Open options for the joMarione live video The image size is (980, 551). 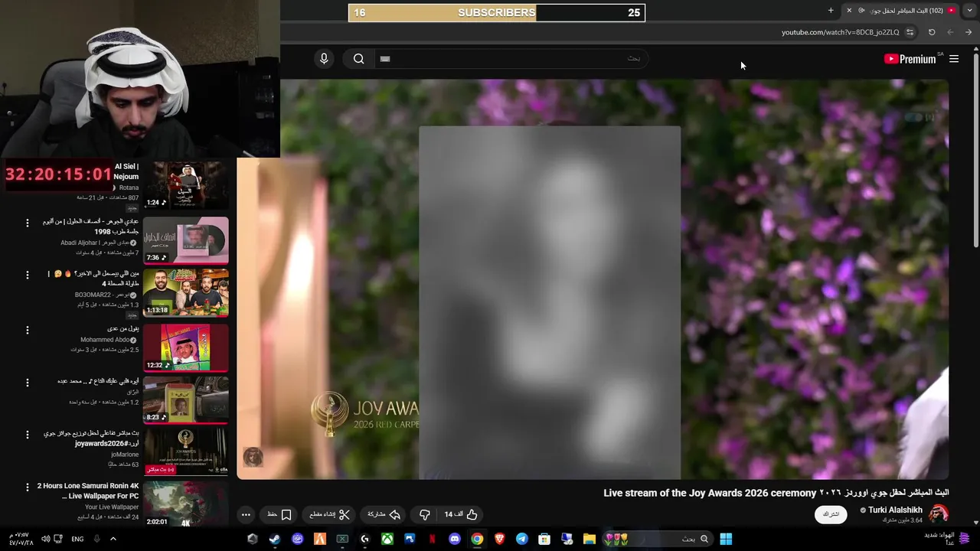click(28, 434)
